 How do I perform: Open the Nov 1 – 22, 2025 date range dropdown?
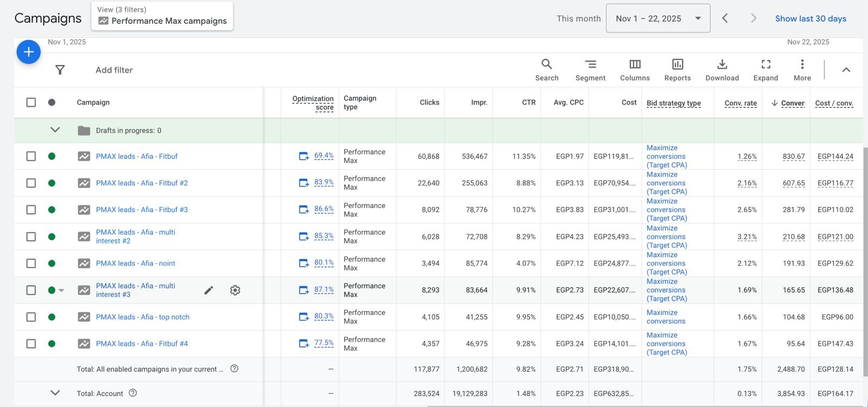point(658,18)
